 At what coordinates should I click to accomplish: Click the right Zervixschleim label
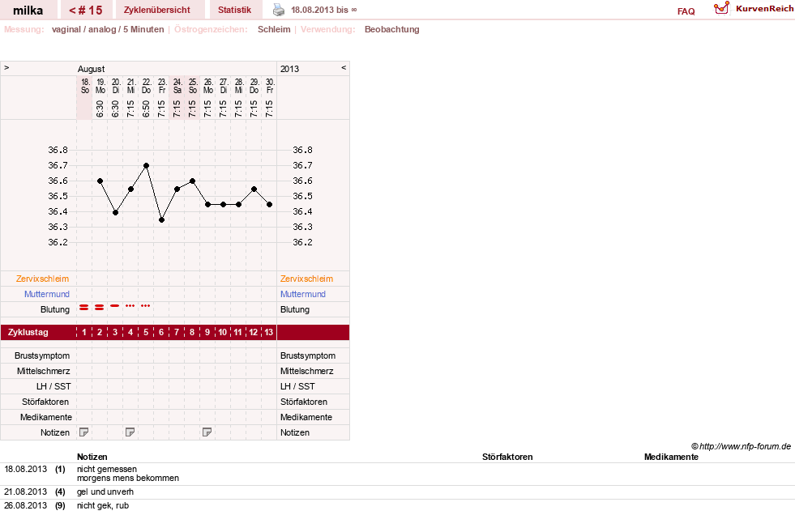pos(307,279)
